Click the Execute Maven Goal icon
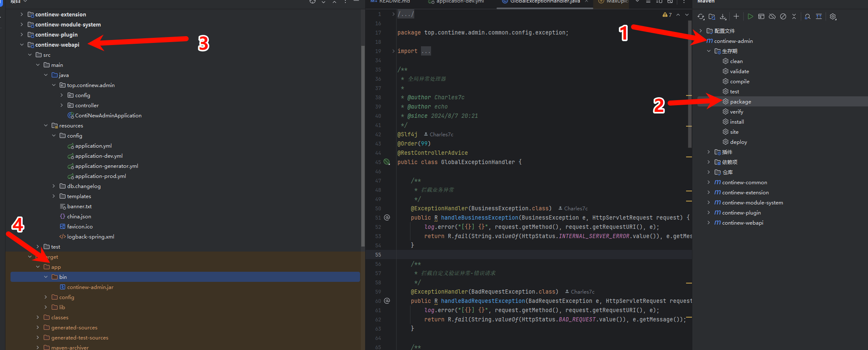868x350 pixels. [761, 17]
